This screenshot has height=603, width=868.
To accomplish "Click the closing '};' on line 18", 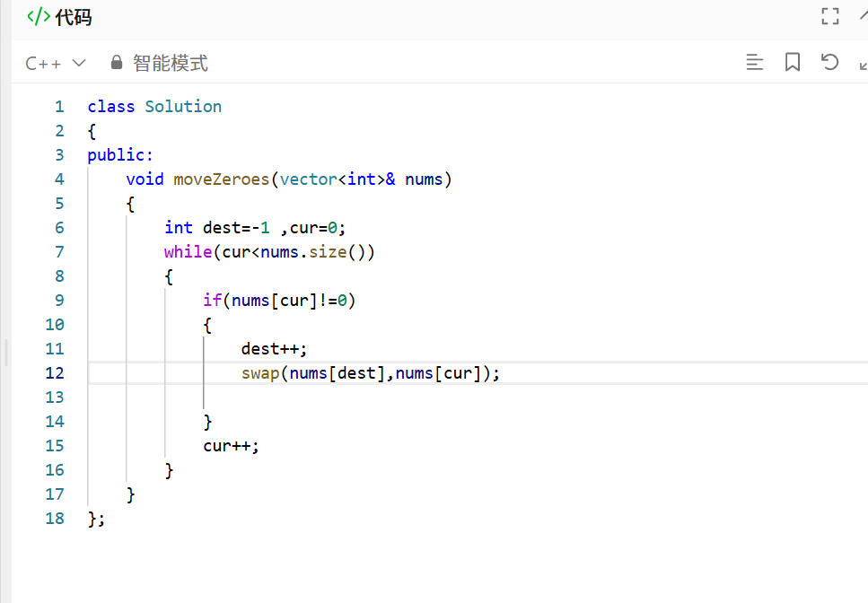I will click(96, 519).
